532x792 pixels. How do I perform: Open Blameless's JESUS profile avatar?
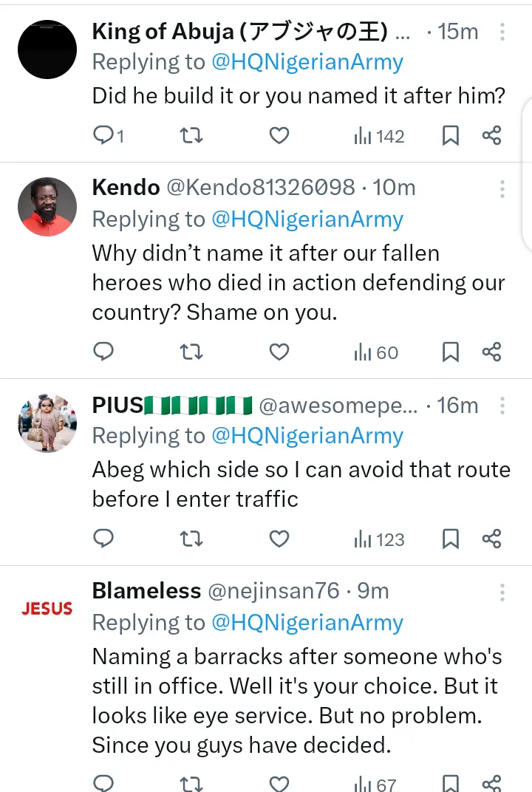pyautogui.click(x=47, y=609)
